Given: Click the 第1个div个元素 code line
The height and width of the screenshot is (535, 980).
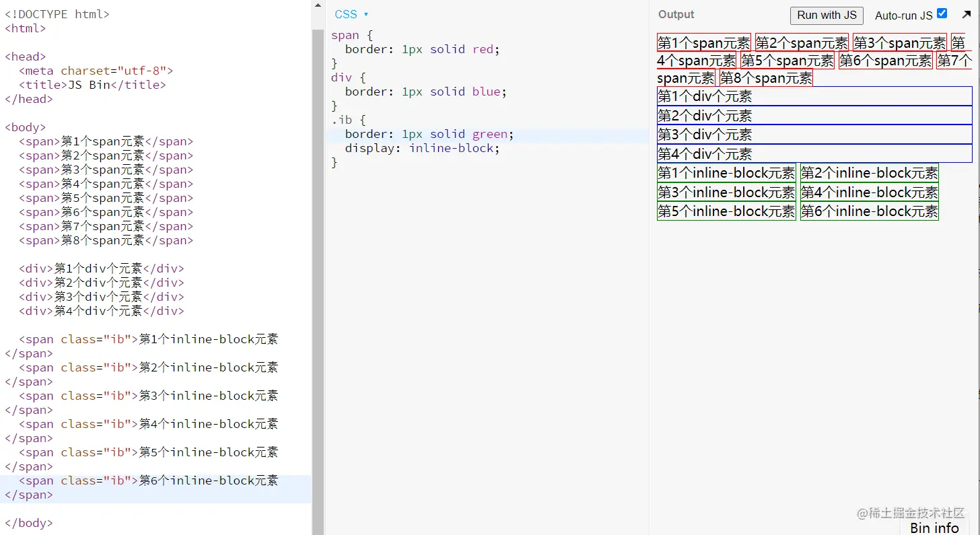Looking at the screenshot, I should coord(101,269).
